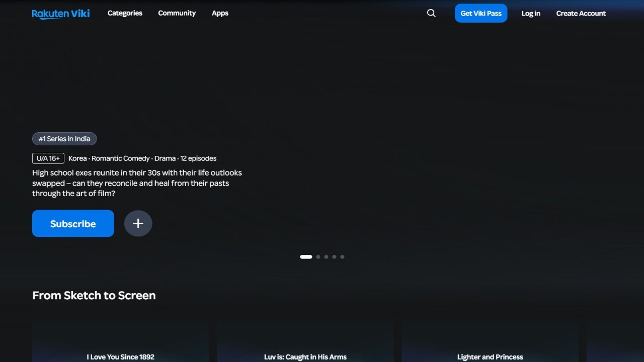Add show to watchlist with plus icon
The image size is (644, 362).
tap(138, 223)
